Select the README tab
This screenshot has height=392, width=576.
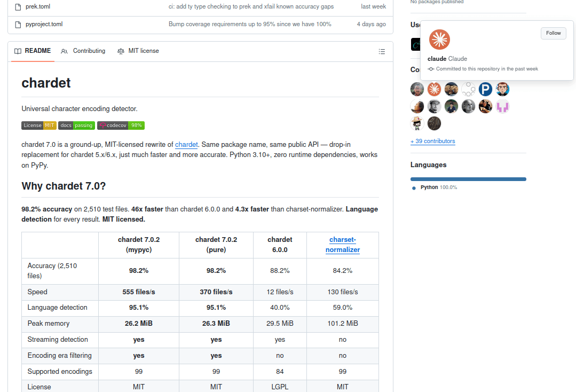tap(33, 51)
